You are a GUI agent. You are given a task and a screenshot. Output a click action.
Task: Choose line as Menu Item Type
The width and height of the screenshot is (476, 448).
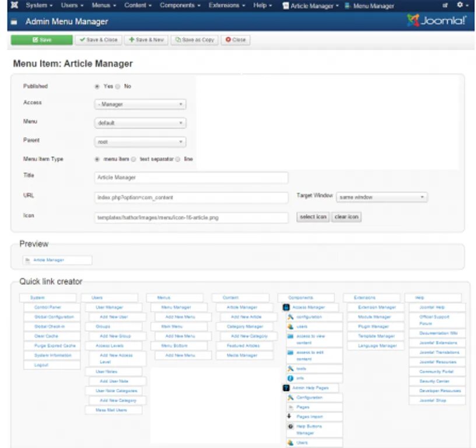click(178, 159)
